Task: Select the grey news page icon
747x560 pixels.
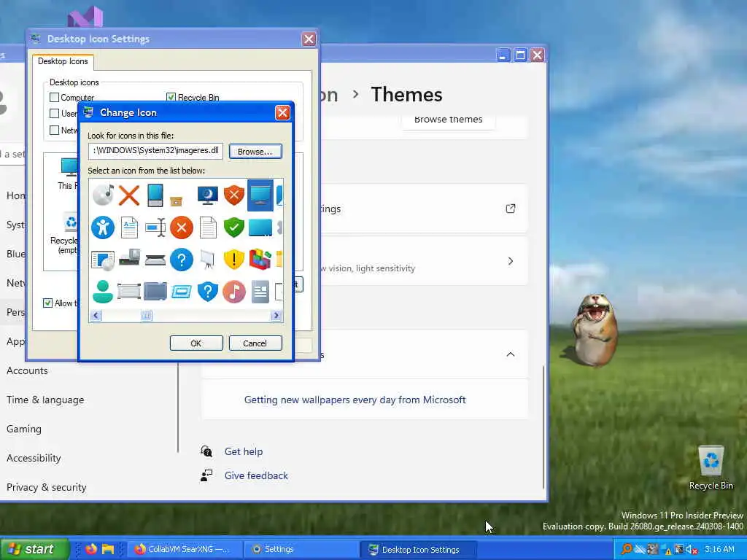Action: [x=260, y=292]
